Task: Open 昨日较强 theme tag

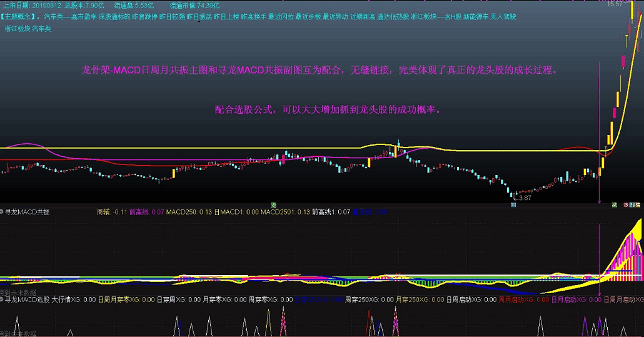Action: point(172,17)
